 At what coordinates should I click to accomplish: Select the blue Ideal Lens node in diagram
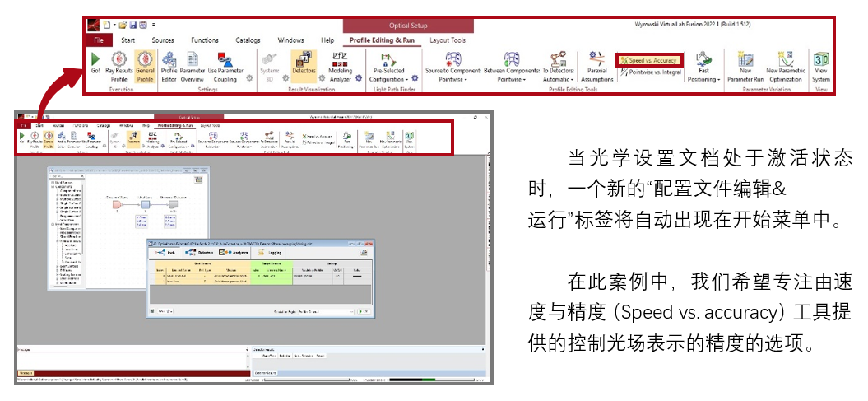145,205
